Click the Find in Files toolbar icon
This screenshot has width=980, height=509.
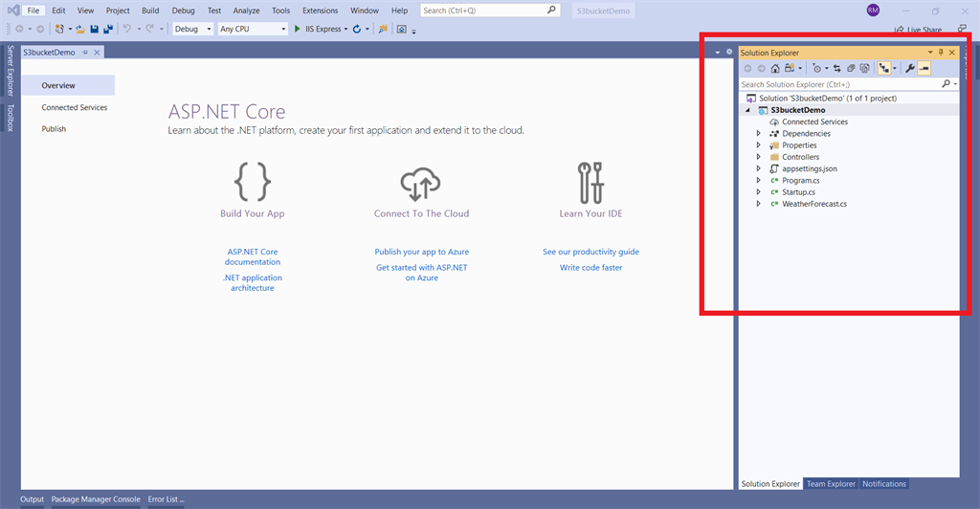coord(383,29)
